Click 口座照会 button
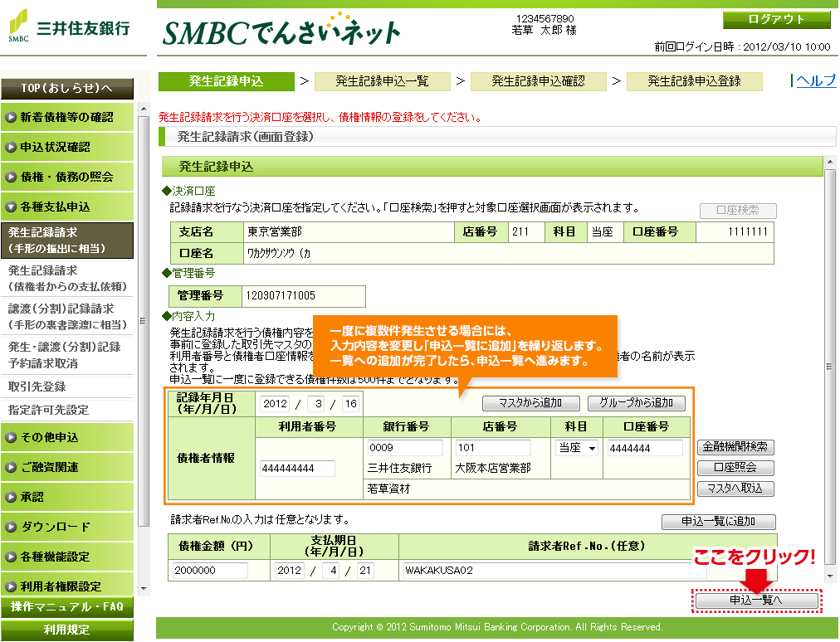Image resolution: width=840 pixels, height=642 pixels. [735, 468]
